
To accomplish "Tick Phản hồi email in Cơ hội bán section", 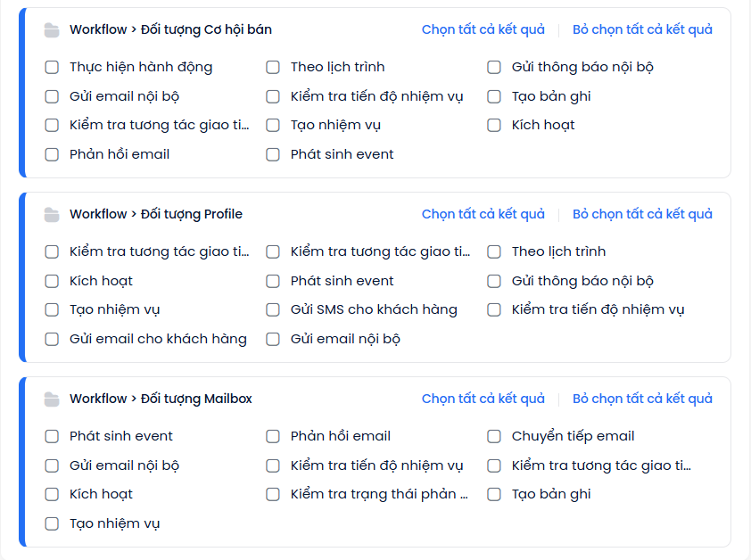I will [52, 154].
